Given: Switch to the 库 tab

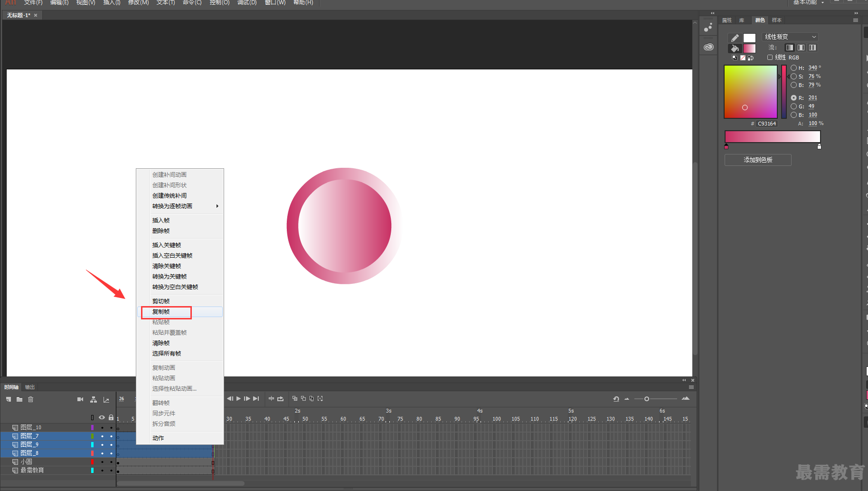Looking at the screenshot, I should coord(742,20).
